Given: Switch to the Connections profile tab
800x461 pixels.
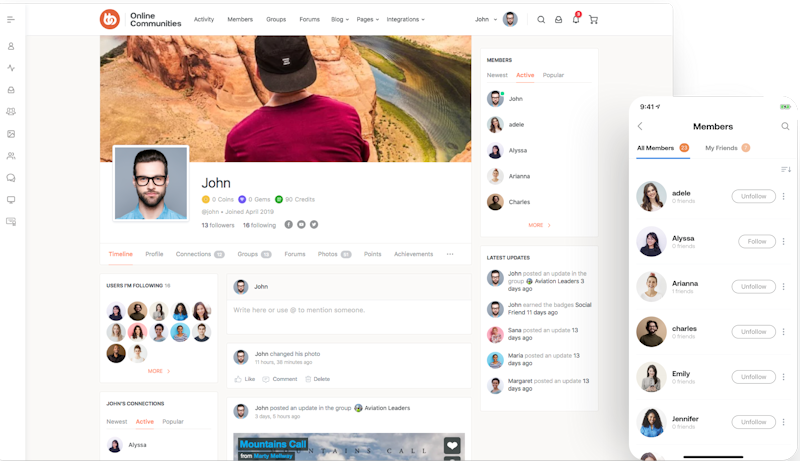Looking at the screenshot, I should point(199,254).
